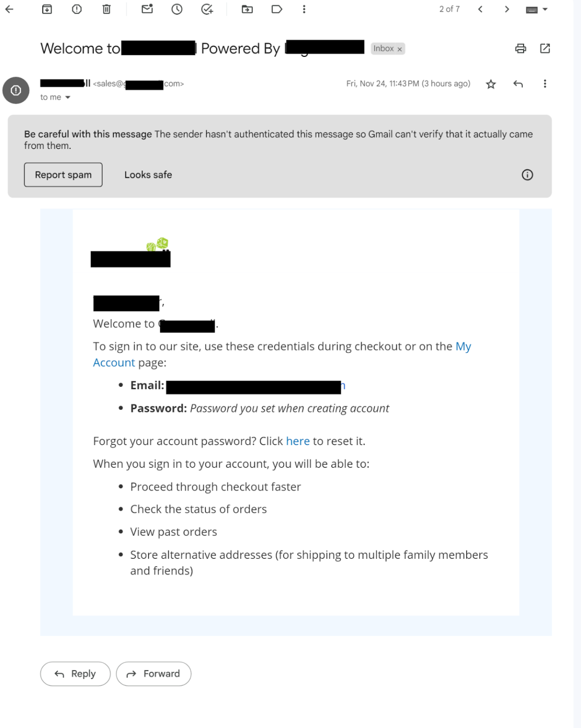Click the Forward button below the email

click(154, 673)
